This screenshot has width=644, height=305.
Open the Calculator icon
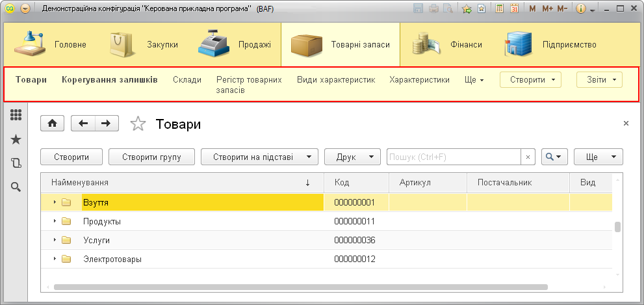click(500, 8)
